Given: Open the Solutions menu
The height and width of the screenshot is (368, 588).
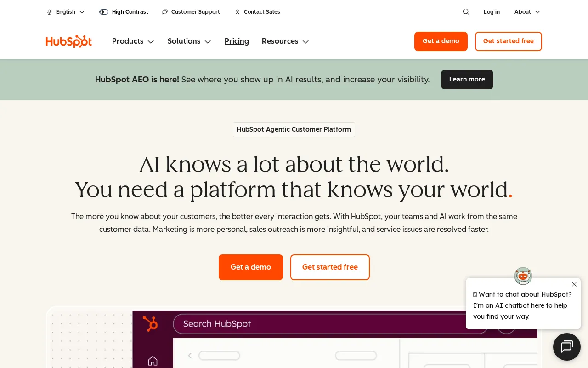Looking at the screenshot, I should click(x=189, y=41).
